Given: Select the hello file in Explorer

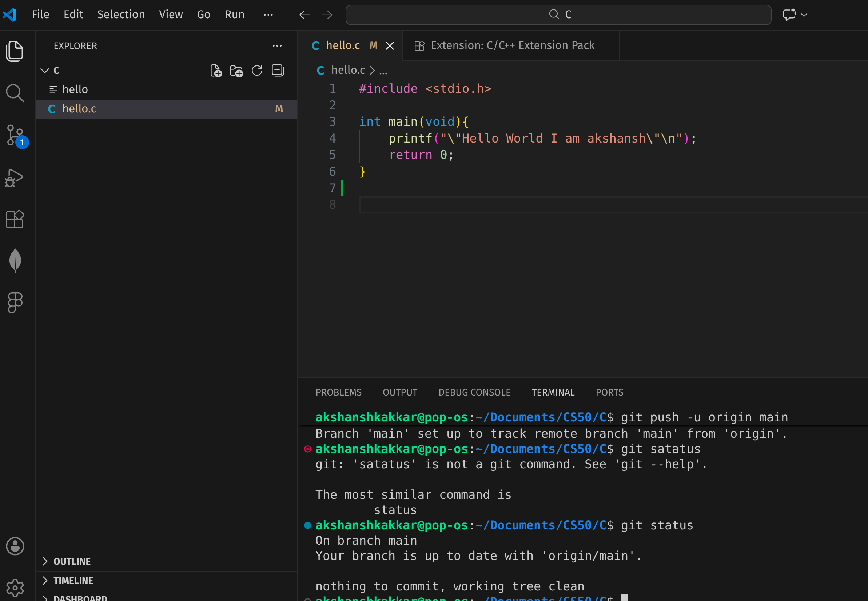Looking at the screenshot, I should coord(75,89).
